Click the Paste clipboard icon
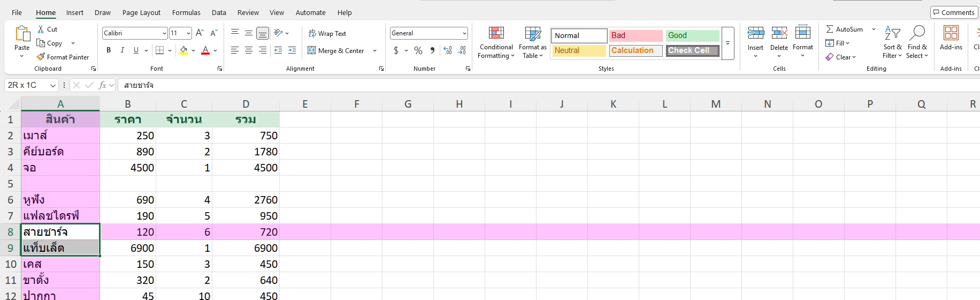The image size is (980, 300). tap(22, 34)
